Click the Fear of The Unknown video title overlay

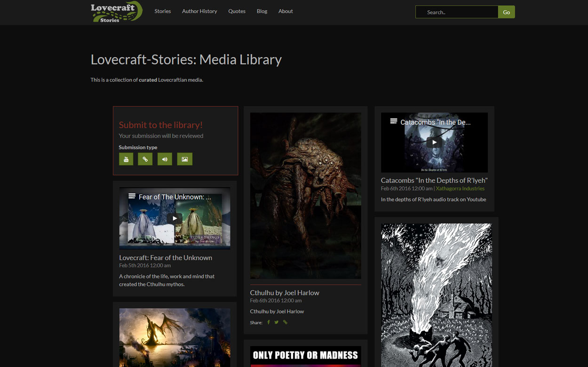tap(175, 197)
